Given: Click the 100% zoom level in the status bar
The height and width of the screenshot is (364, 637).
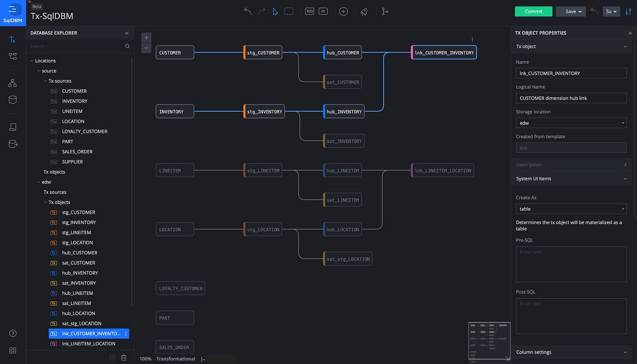Looking at the screenshot, I should [x=146, y=359].
